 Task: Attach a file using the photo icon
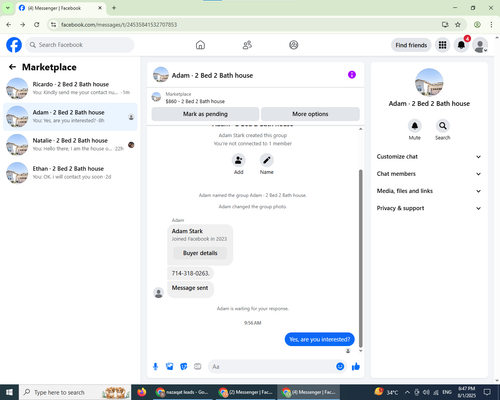[x=170, y=367]
